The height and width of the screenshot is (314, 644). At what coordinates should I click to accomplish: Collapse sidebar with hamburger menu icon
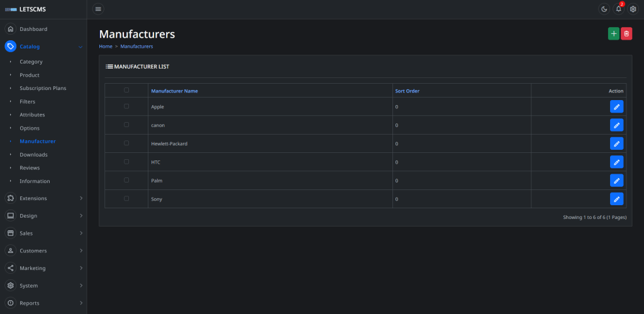tap(98, 9)
